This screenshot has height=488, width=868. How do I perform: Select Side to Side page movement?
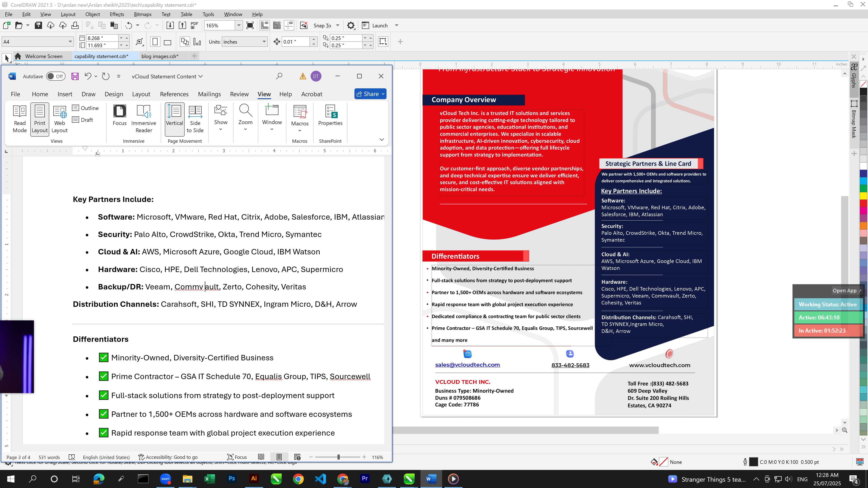point(195,119)
